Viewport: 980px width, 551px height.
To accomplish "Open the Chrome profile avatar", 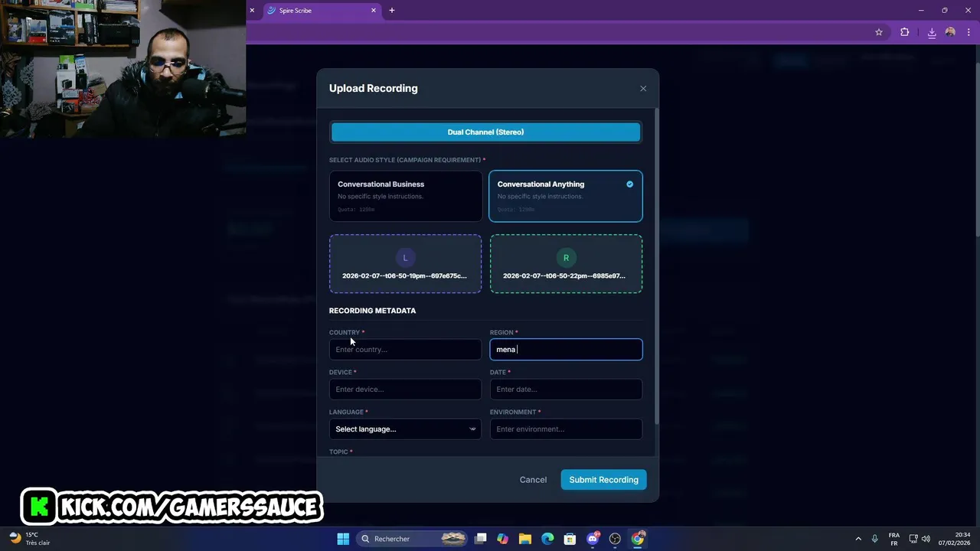I will click(950, 32).
